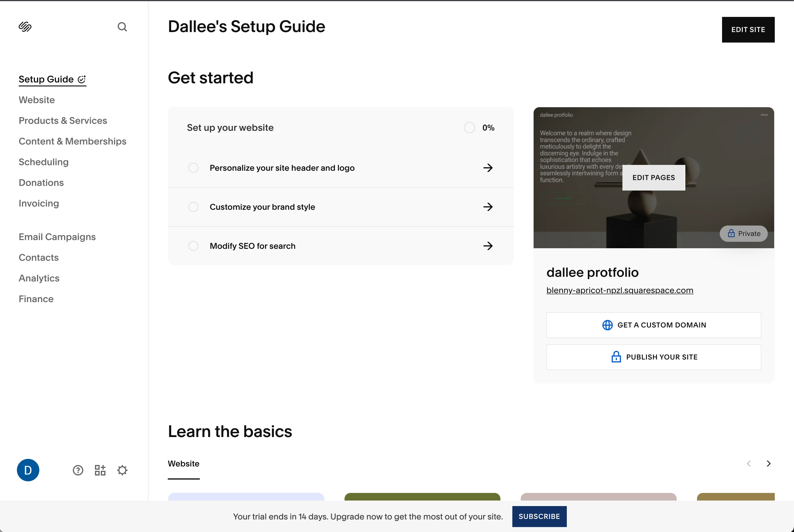View Analytics in sidebar

tap(39, 278)
